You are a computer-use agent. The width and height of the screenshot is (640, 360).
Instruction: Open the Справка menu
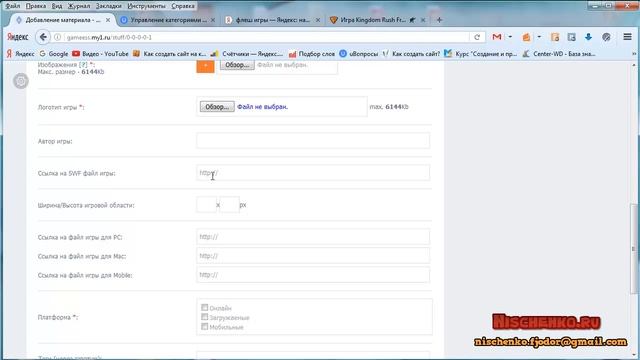(x=182, y=6)
